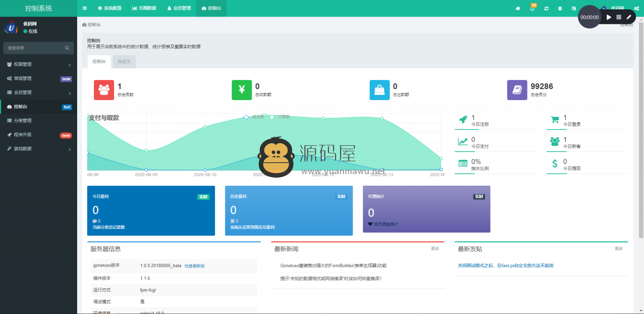Click the fpm-fcgi value in server info
Screen dimensions: 644x314
coord(148,290)
